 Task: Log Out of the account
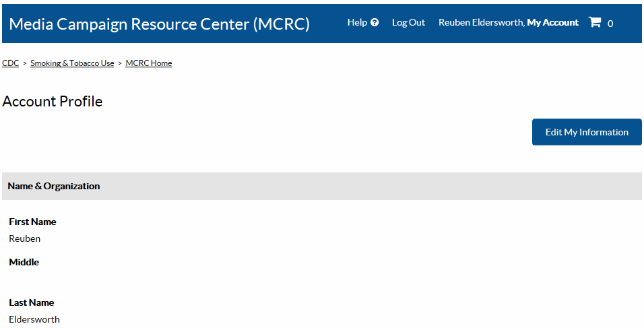point(408,22)
